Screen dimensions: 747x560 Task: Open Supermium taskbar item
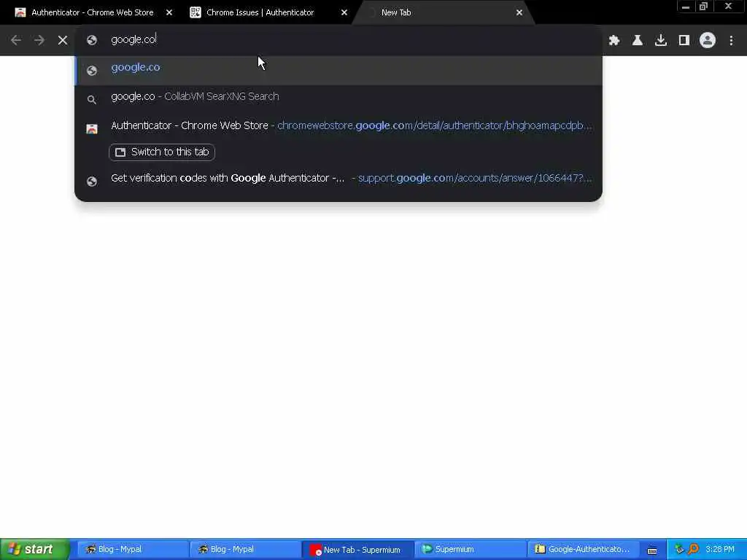point(470,549)
